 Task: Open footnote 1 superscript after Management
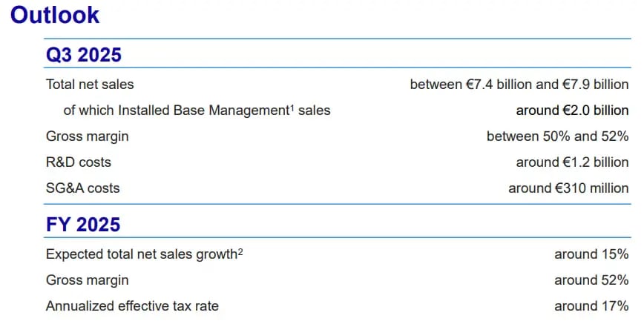pyautogui.click(x=292, y=108)
